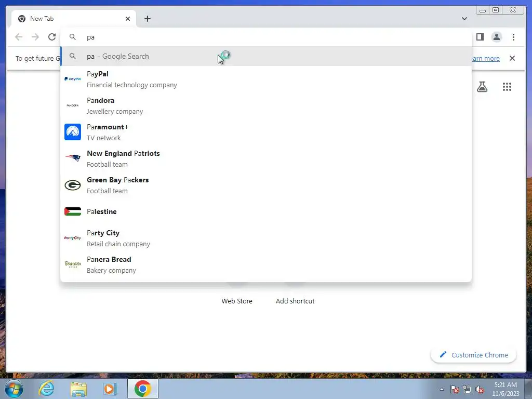
Task: Show hidden system tray icons arrow
Action: (442, 389)
